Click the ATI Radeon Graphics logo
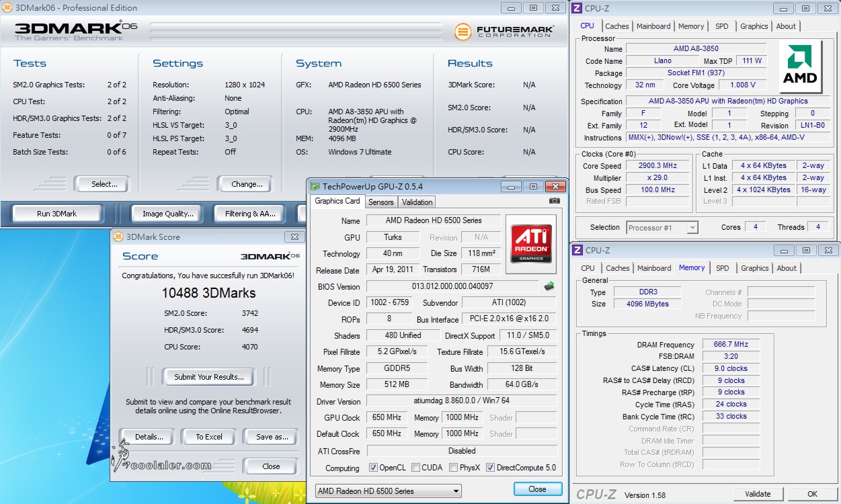This screenshot has height=504, width=841. coord(531,244)
